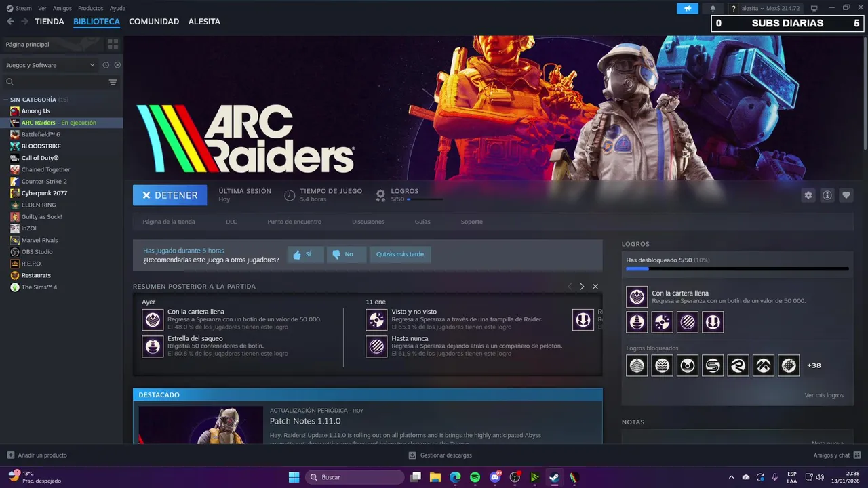Image resolution: width=868 pixels, height=488 pixels.
Task: Choose Quizás más tarde
Action: coord(400,254)
